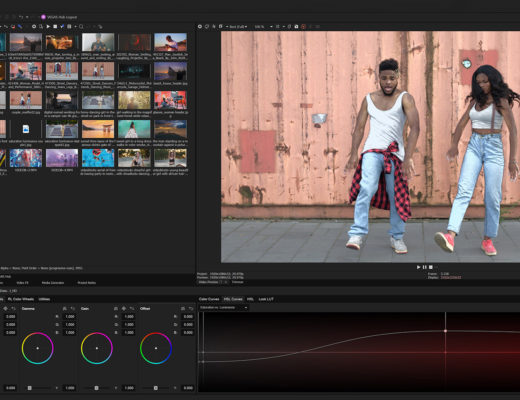Click the split screen view icon
This screenshot has height=400, width=520.
tap(221, 26)
